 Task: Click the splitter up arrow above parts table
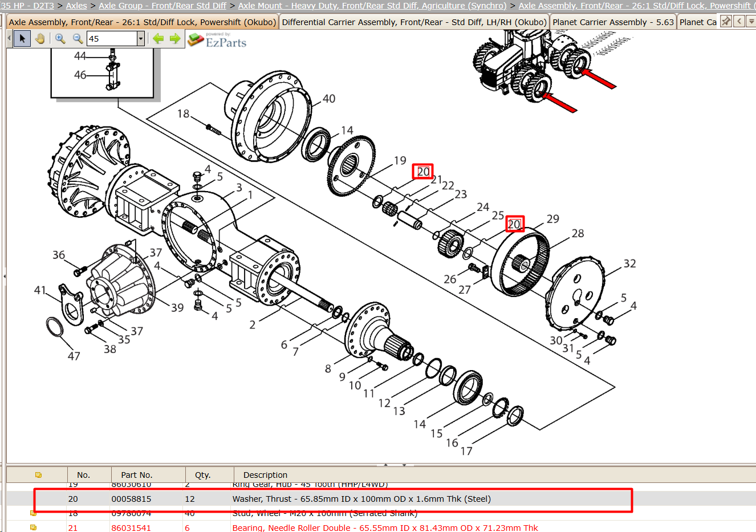[x=386, y=465]
